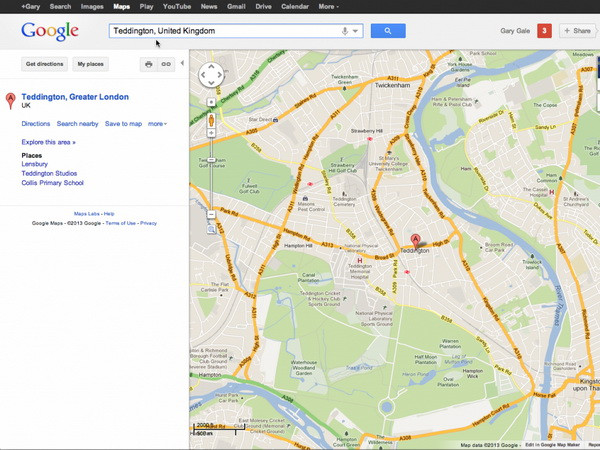The image size is (600, 450).
Task: Open Drive in the top bar
Action: (263, 7)
